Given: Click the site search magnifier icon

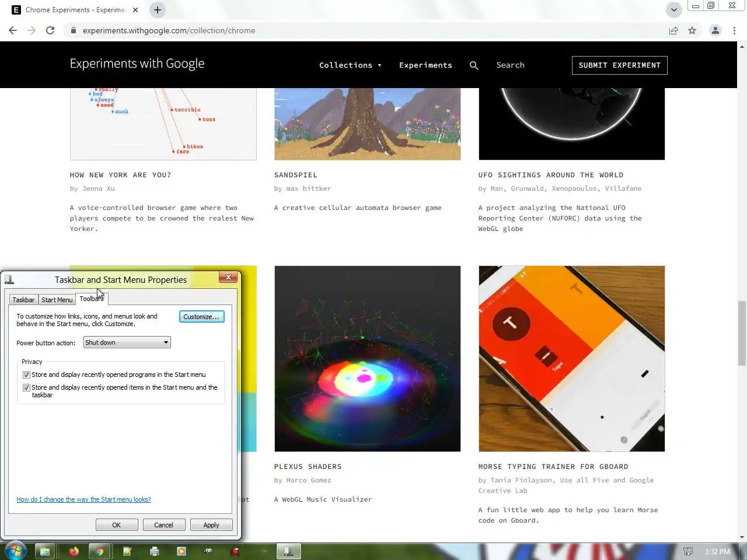Looking at the screenshot, I should pos(474,65).
